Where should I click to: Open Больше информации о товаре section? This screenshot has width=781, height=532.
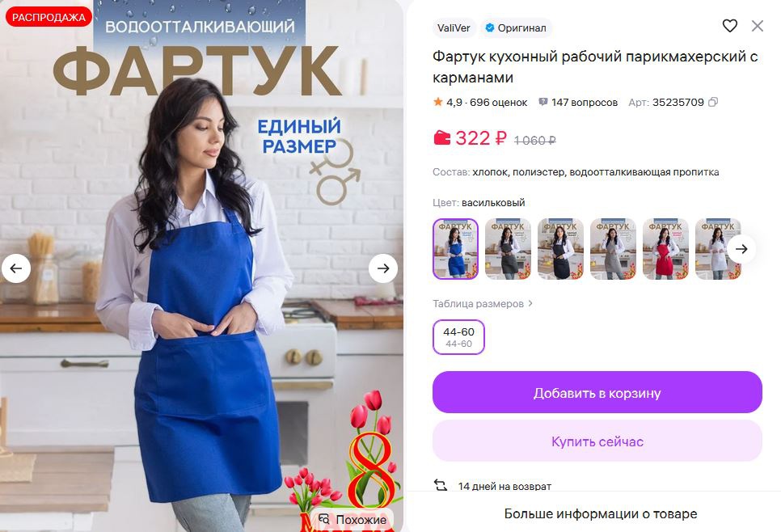click(x=600, y=513)
